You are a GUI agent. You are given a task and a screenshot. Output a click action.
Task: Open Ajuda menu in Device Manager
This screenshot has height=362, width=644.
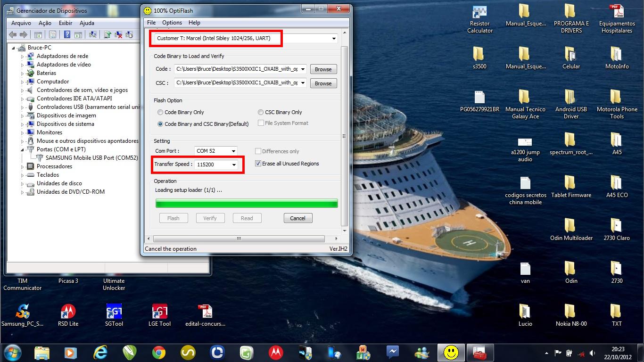pos(87,23)
